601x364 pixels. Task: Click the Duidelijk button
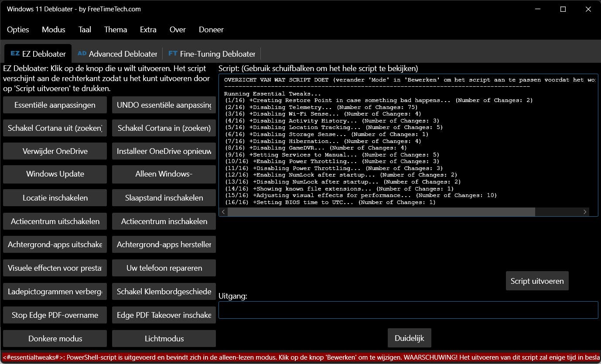[410, 338]
